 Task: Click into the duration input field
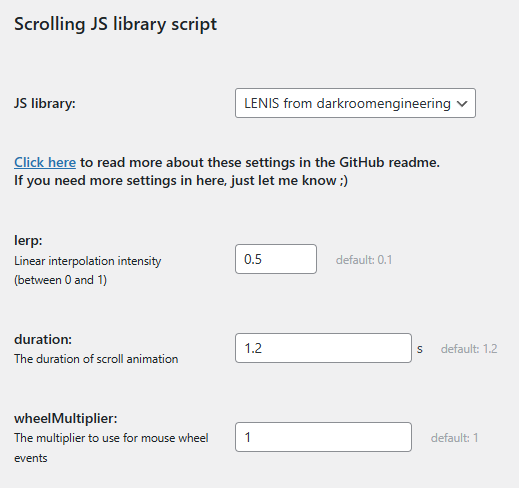[x=323, y=348]
